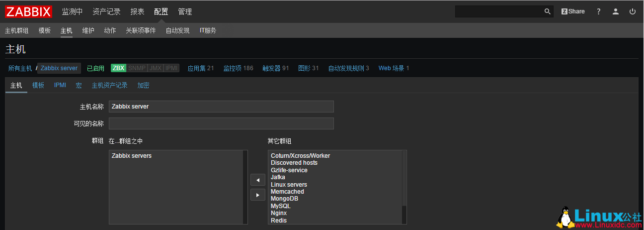Go to 动作 submenu
This screenshot has width=644, height=230.
pos(110,30)
